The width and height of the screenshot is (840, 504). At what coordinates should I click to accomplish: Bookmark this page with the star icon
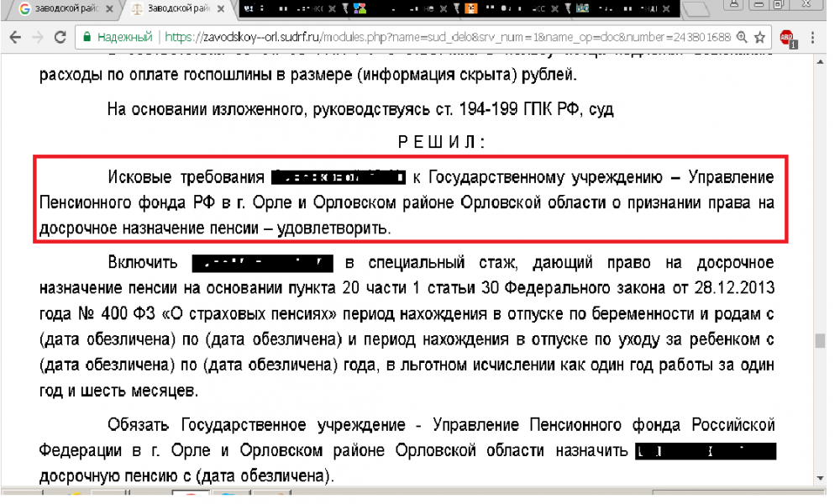coord(759,37)
